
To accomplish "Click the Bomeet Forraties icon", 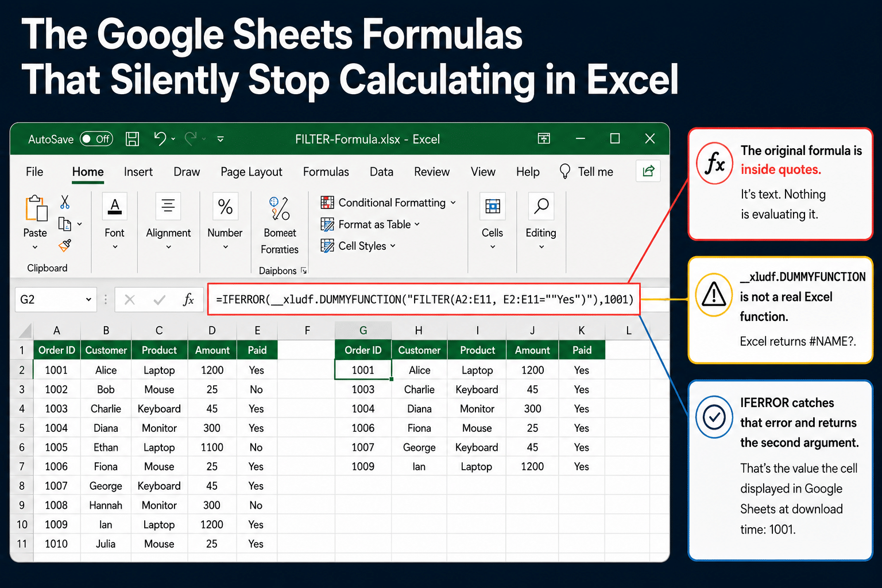I will [x=280, y=208].
